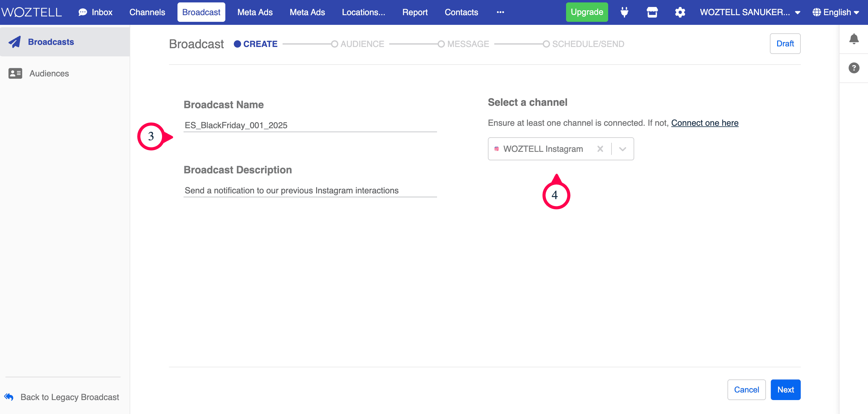Open the WOZTELL SANUKER account dropdown
This screenshot has width=868, height=414.
click(750, 12)
